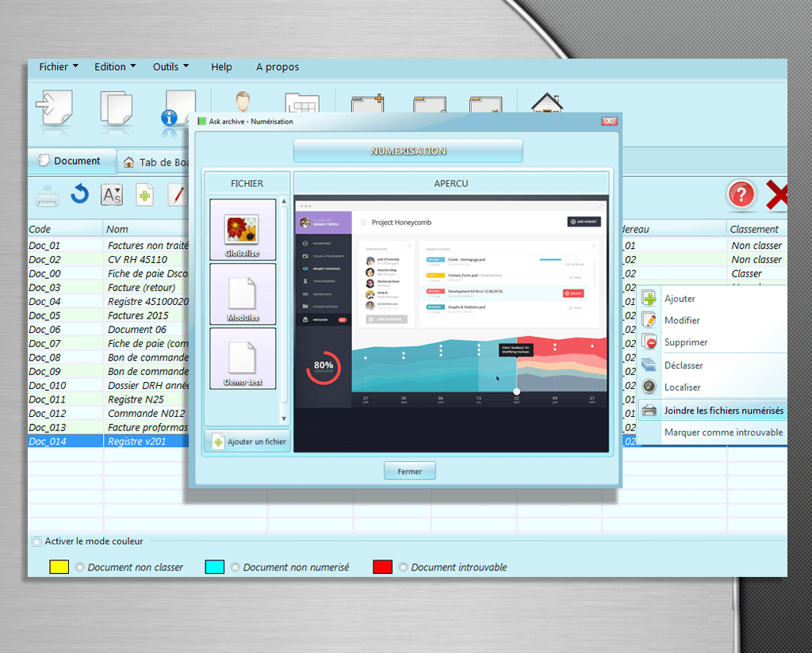Select the 'Document non classer' radio button
The width and height of the screenshot is (812, 653).
tap(79, 567)
